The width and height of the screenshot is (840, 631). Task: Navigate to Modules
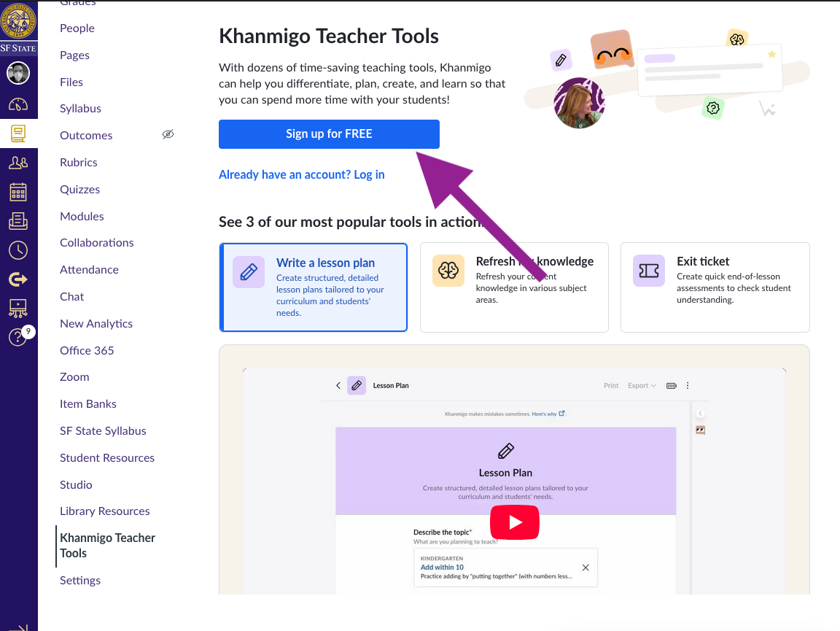click(x=82, y=216)
